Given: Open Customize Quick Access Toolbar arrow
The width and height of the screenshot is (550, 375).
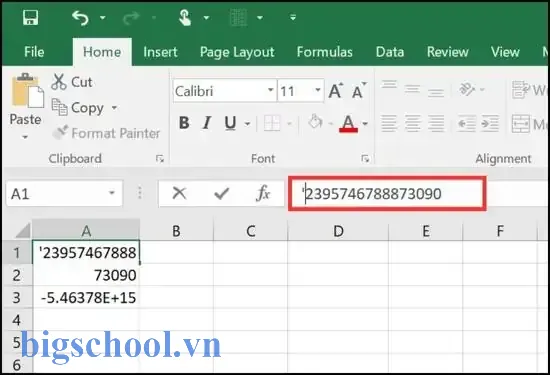Looking at the screenshot, I should point(293,17).
